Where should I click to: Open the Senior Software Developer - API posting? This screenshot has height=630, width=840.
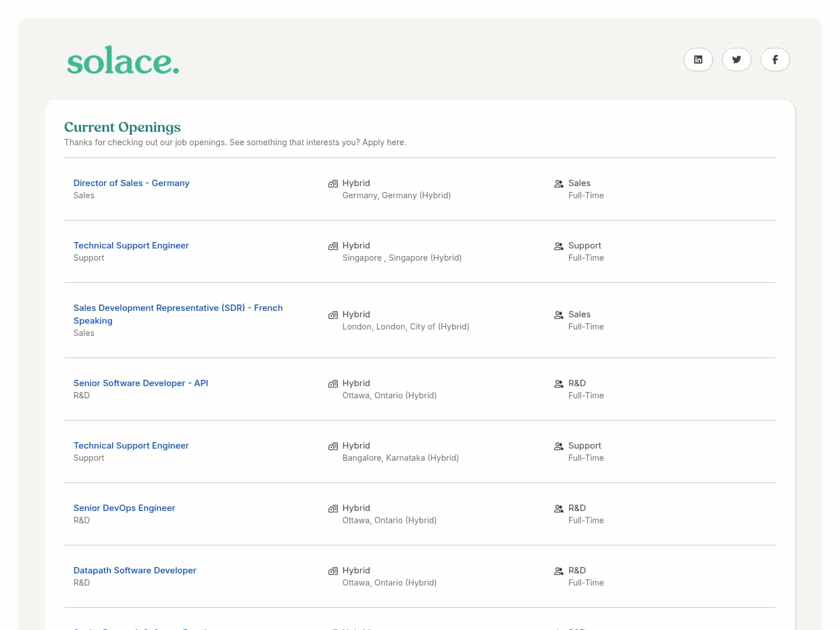[141, 383]
